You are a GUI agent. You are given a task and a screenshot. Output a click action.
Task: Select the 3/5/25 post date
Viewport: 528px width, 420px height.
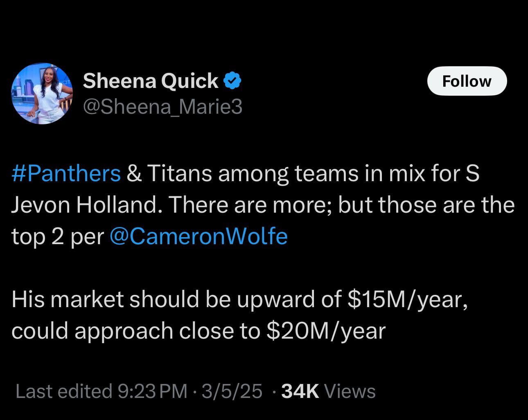(232, 391)
